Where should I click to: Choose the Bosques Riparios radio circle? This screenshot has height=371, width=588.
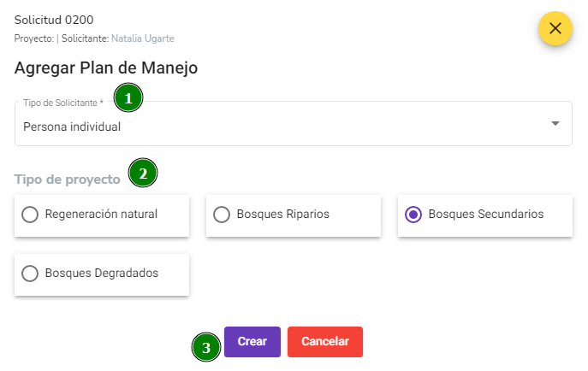click(x=222, y=215)
